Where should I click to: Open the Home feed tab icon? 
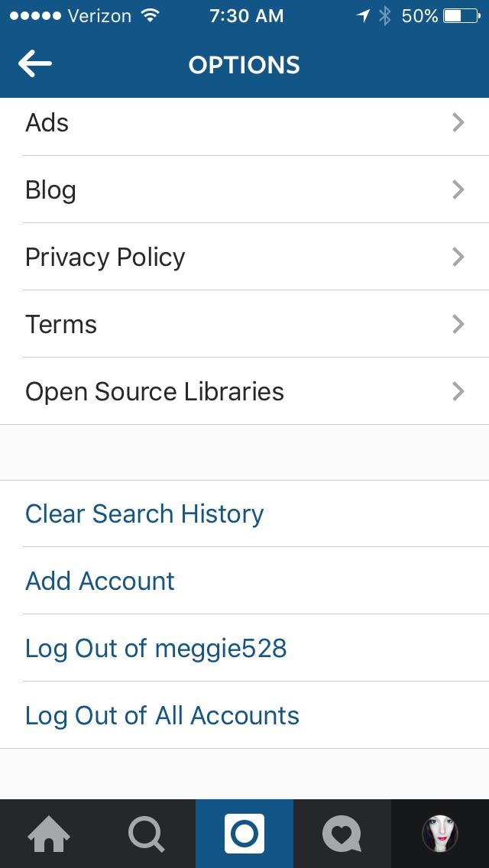click(48, 833)
